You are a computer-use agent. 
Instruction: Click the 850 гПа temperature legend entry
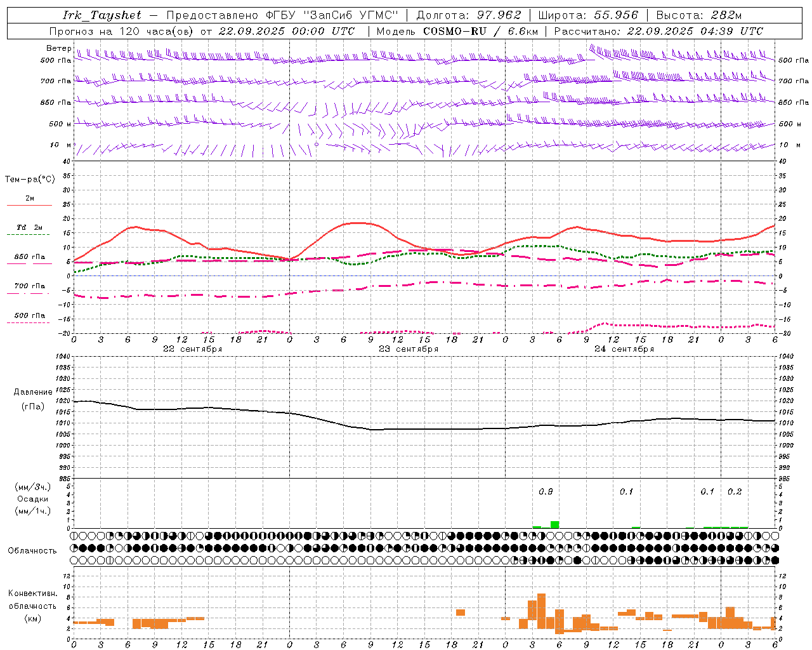(29, 256)
